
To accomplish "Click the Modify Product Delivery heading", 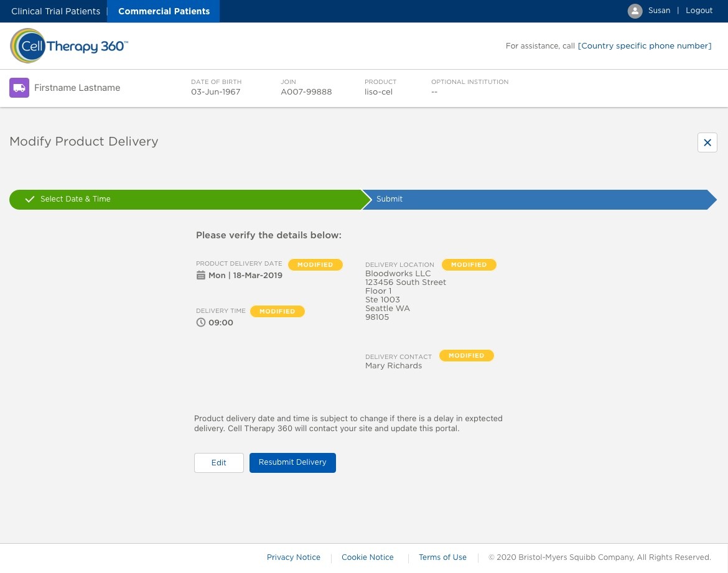I will click(83, 142).
